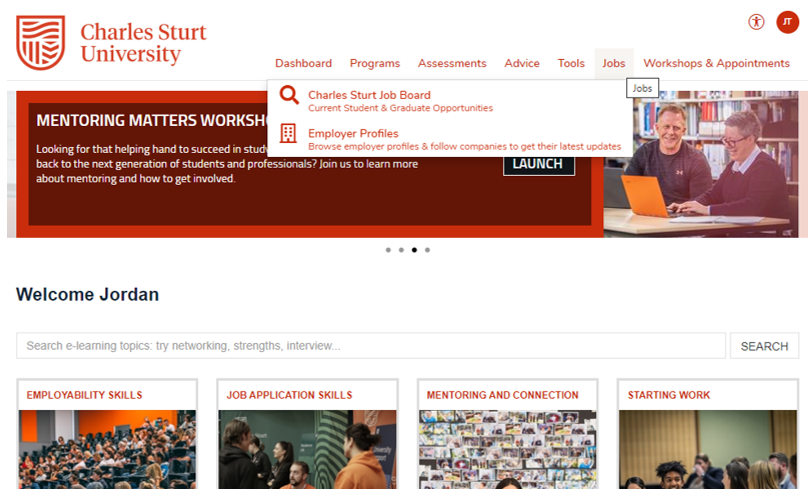The height and width of the screenshot is (498, 809).
Task: Select the active third carousel dot
Action: 414,250
